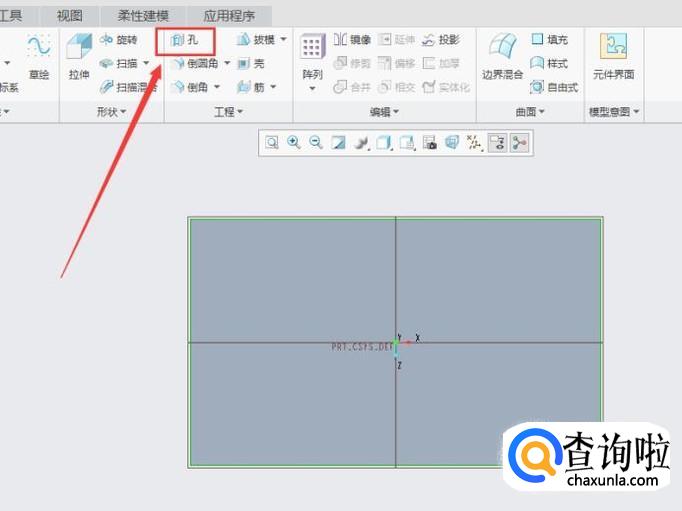Viewport: 682px width, 511px height.
Task: Expand the Round (倒圆角) dropdown arrow
Action: [x=227, y=63]
